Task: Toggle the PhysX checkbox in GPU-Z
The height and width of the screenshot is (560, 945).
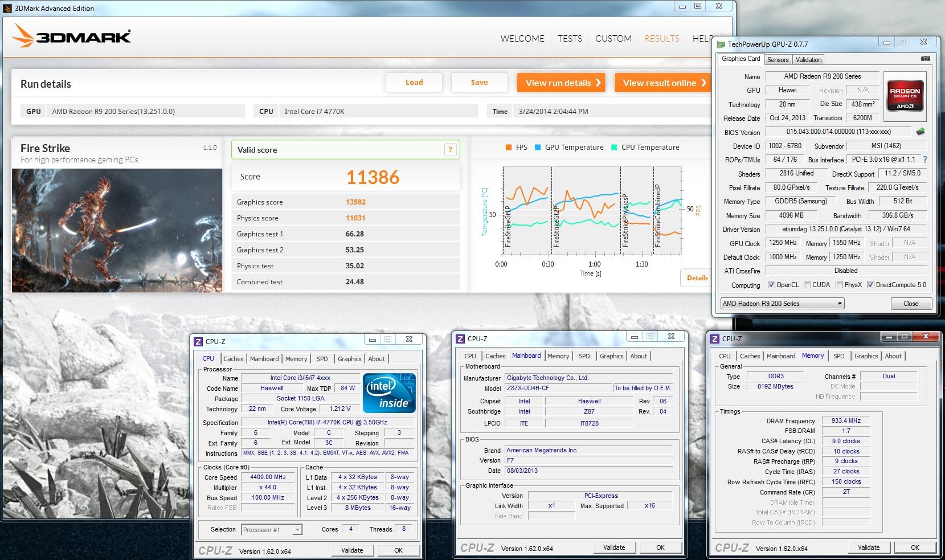Action: pyautogui.click(x=839, y=285)
